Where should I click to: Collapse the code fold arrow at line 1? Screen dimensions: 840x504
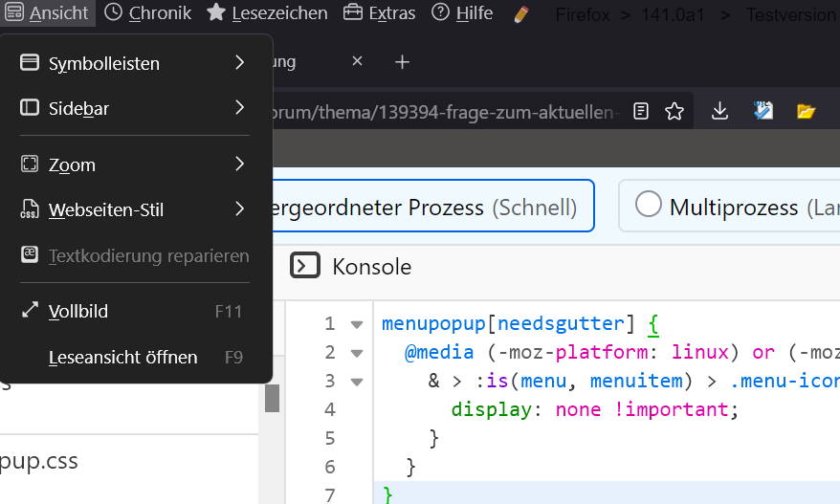pos(357,324)
